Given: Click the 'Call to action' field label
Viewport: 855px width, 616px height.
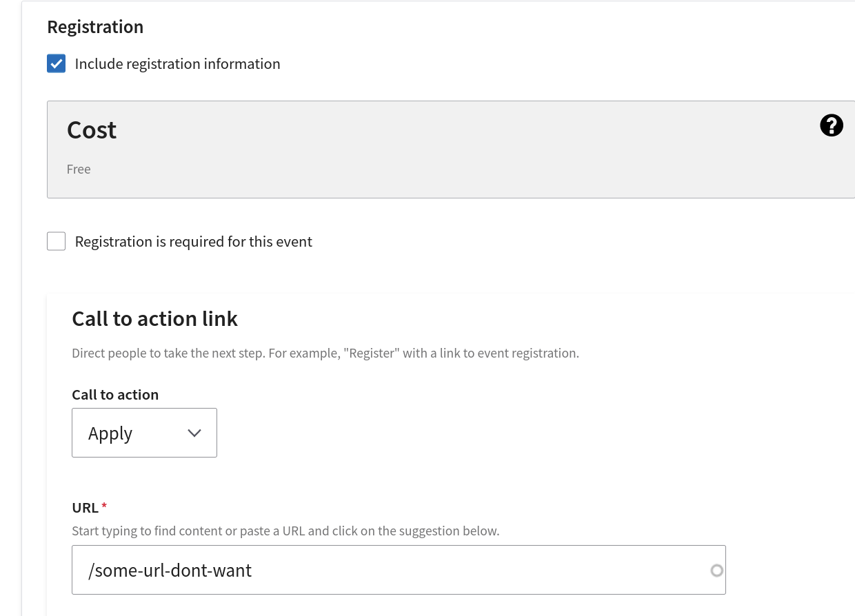Looking at the screenshot, I should tap(115, 395).
